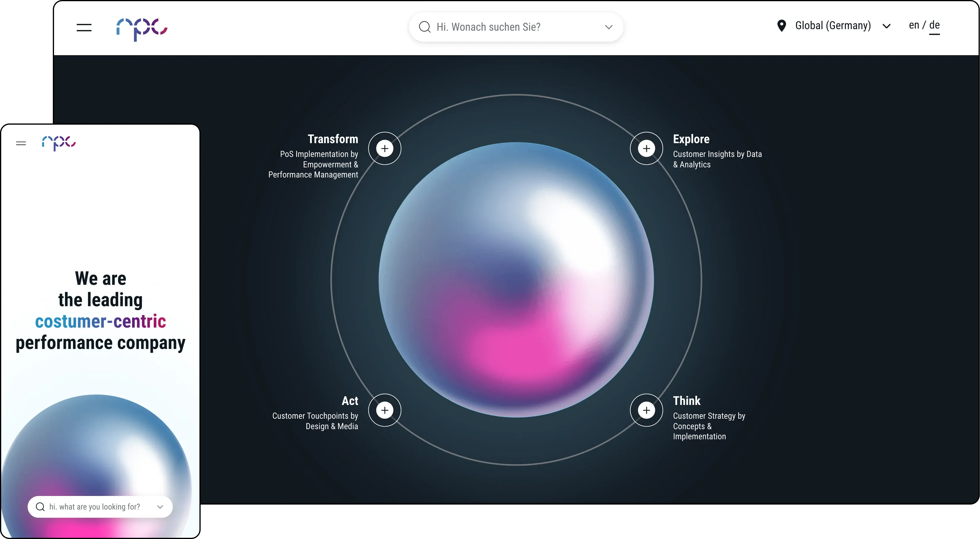This screenshot has height=539, width=980.
Task: Click 'hi. what are you looking for?' field
Action: pyautogui.click(x=100, y=507)
